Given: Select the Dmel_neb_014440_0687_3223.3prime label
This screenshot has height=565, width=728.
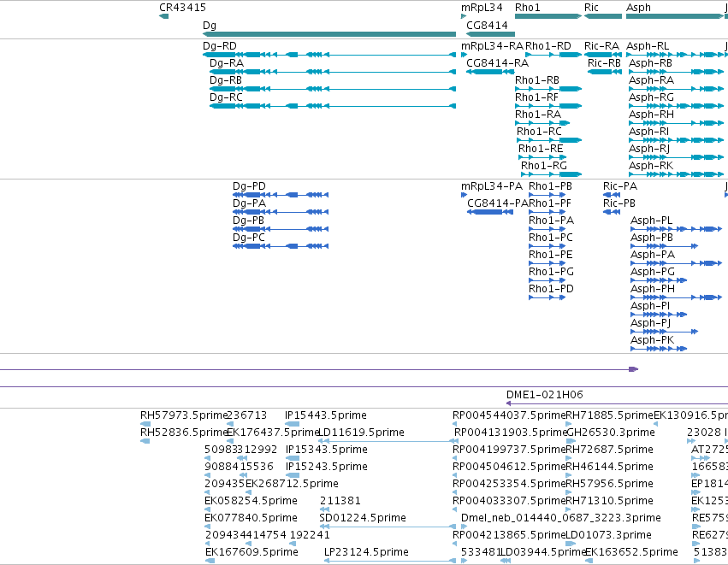Looking at the screenshot, I should 561,518.
